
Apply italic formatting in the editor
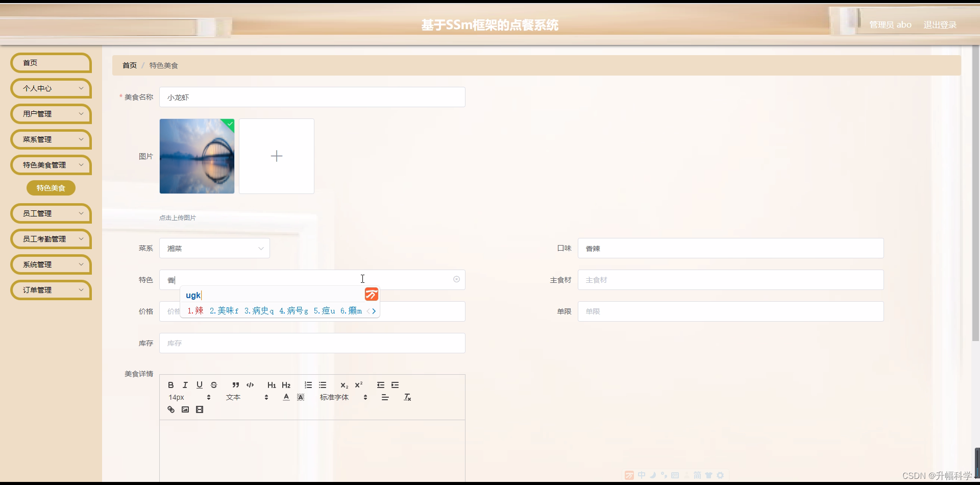tap(185, 385)
